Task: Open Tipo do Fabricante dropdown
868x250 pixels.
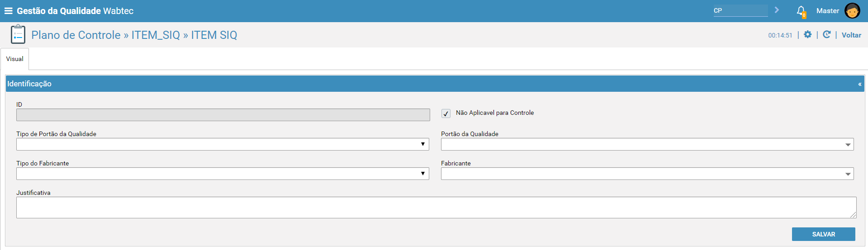Action: click(x=223, y=174)
